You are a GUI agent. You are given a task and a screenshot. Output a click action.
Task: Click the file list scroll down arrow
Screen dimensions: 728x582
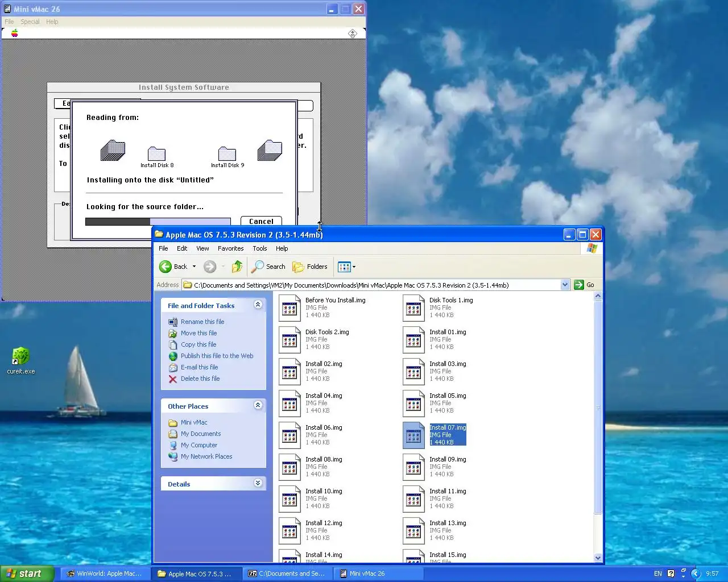(598, 558)
